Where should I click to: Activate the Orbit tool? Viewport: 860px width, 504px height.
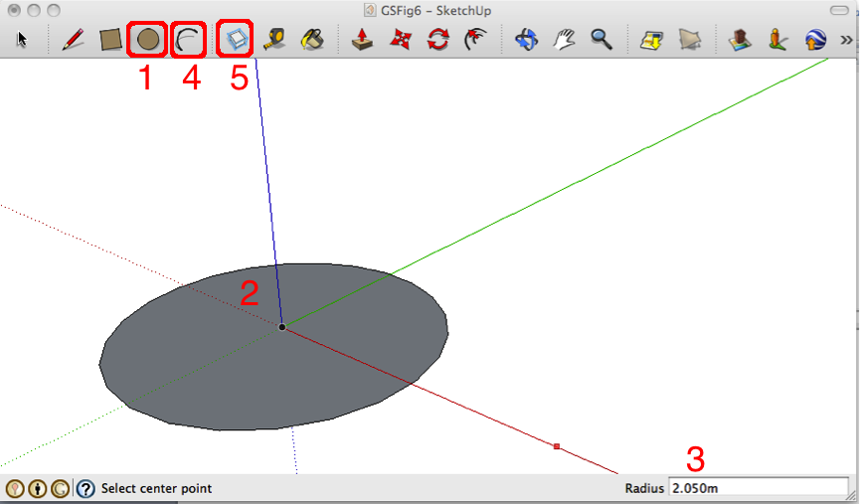coord(526,40)
